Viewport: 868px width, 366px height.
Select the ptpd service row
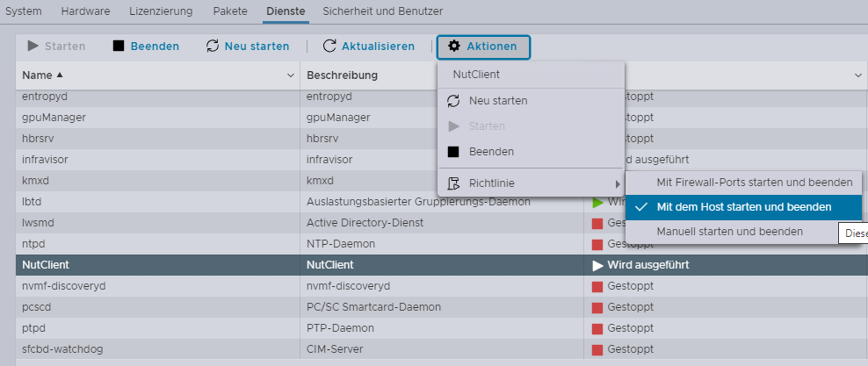coord(441,328)
